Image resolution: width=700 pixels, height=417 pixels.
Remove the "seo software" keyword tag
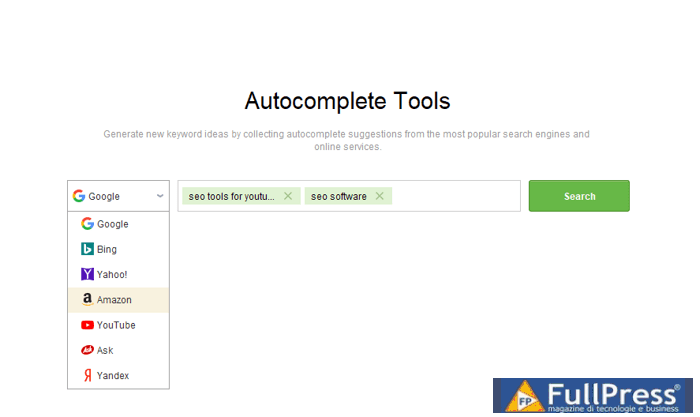tap(379, 196)
